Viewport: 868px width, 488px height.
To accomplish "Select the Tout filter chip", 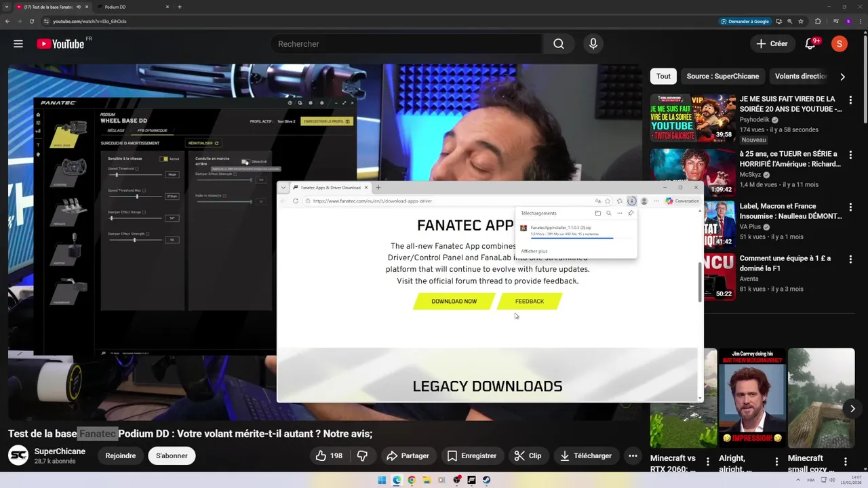I will coord(663,77).
